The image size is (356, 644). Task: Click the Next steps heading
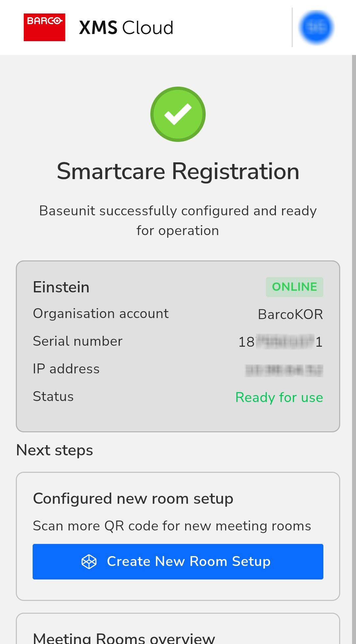(x=55, y=450)
